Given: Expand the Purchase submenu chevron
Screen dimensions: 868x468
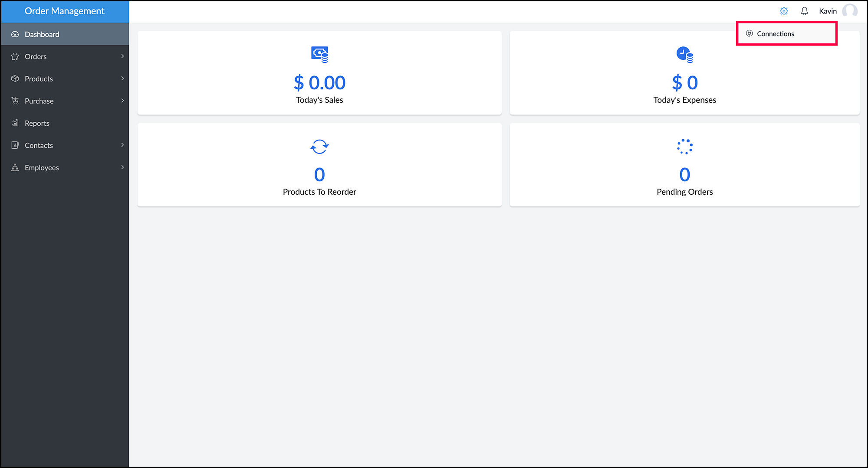Looking at the screenshot, I should (122, 101).
